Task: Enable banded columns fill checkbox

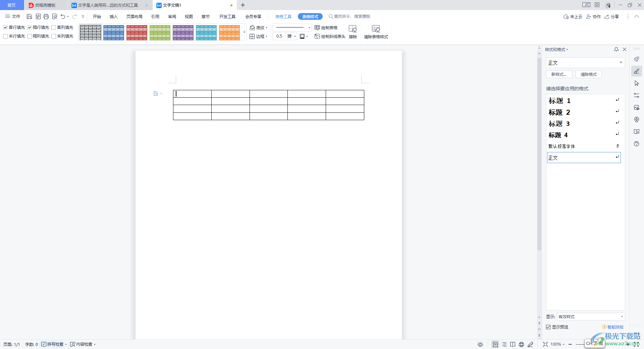Action: (30, 36)
